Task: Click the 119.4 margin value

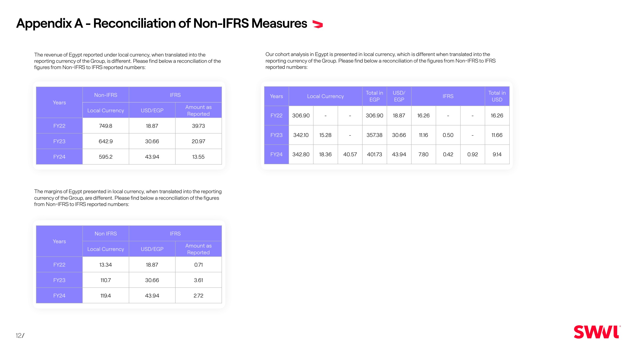Action: coord(106,296)
